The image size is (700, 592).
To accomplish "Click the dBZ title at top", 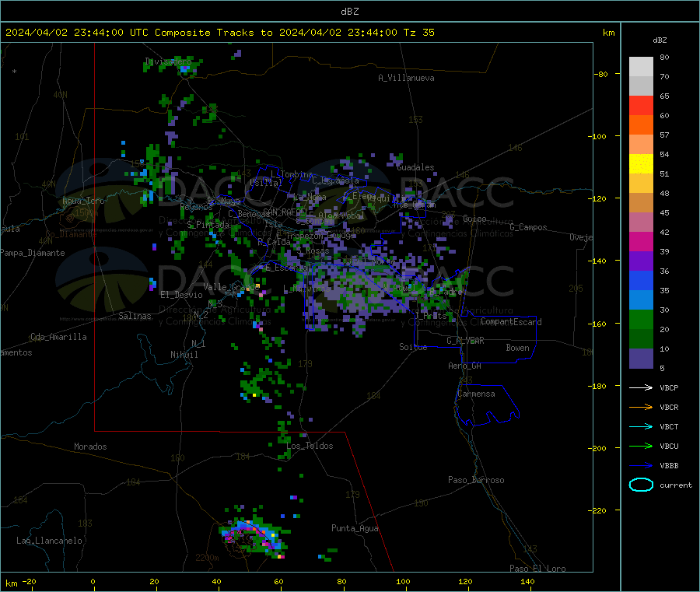I will click(x=349, y=12).
